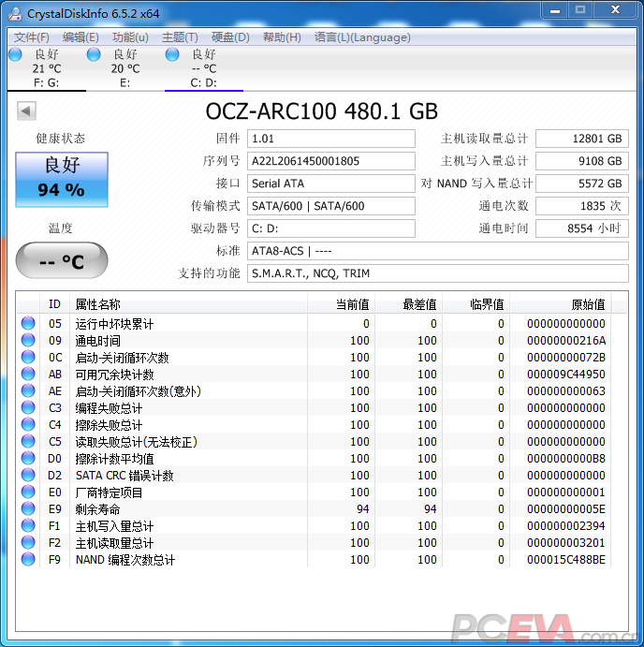Select the 20 °C E: disk tab
Viewport: 644px width, 647px height.
pyautogui.click(x=125, y=68)
